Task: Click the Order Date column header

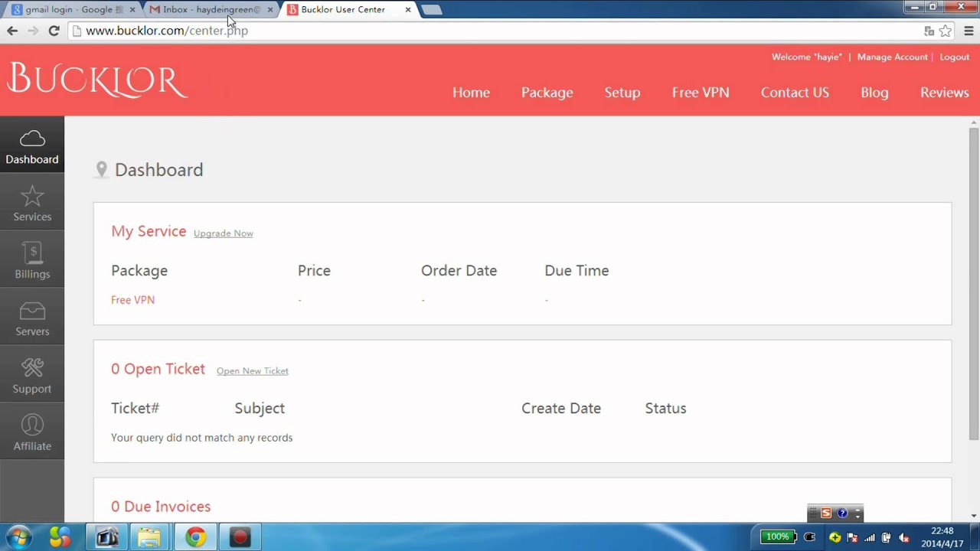Action: click(459, 271)
